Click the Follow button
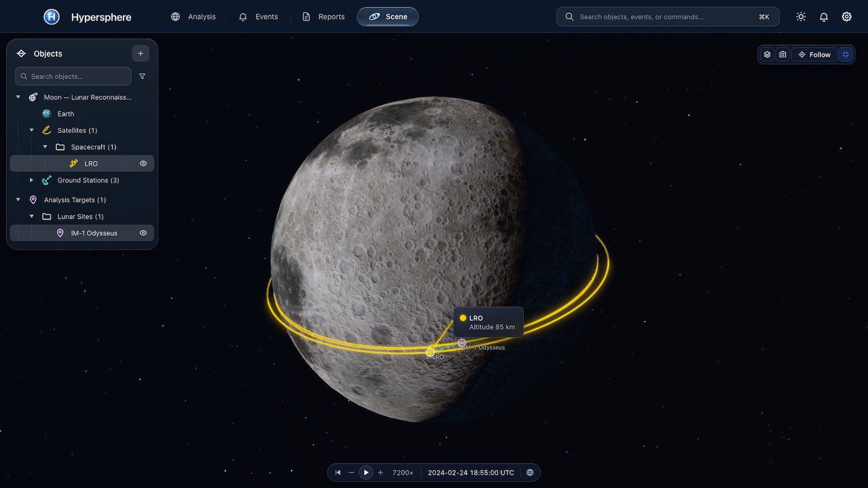This screenshot has height=488, width=868. point(815,55)
